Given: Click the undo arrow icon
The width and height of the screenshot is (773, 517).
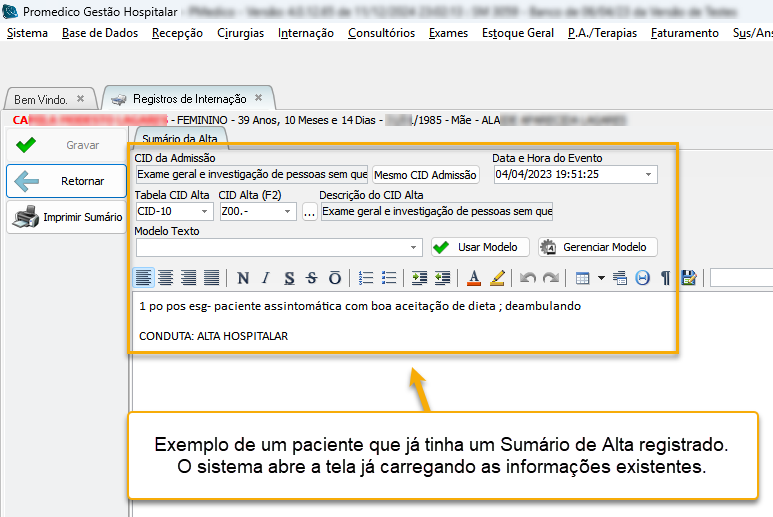Looking at the screenshot, I should 528,278.
